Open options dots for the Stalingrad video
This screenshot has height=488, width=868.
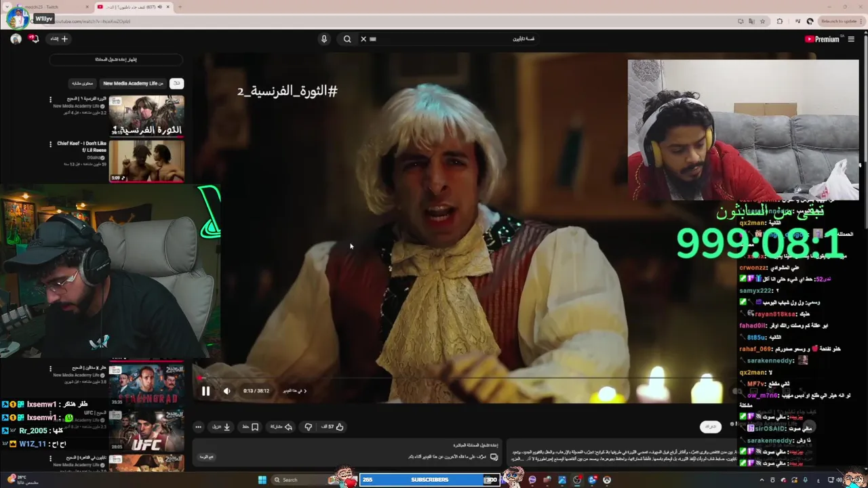click(x=50, y=369)
